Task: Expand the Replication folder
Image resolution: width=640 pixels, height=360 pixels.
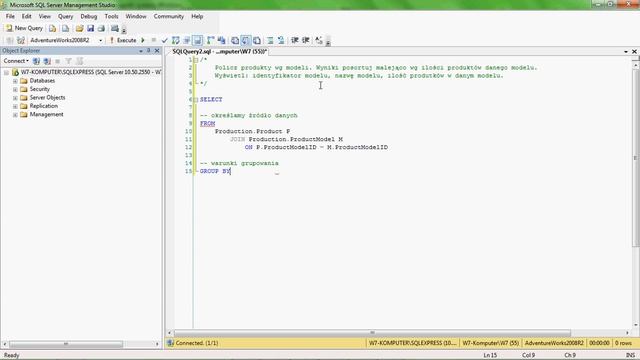Action: [x=15, y=106]
